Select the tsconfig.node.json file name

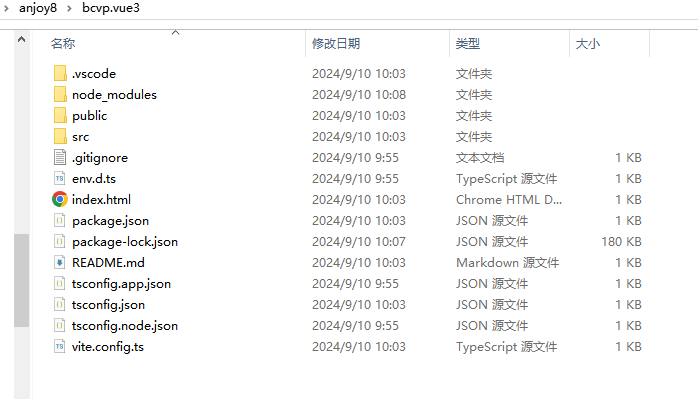125,326
